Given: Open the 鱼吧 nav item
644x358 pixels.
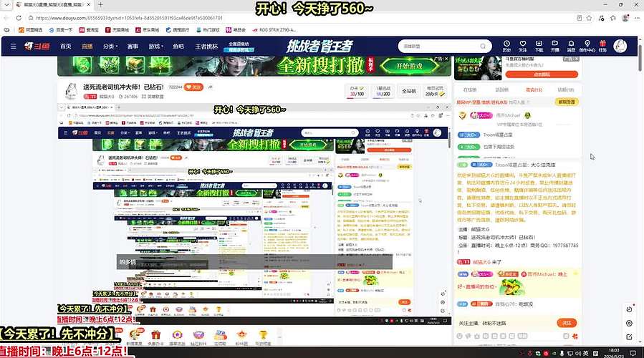Looking at the screenshot, I should point(178,47).
